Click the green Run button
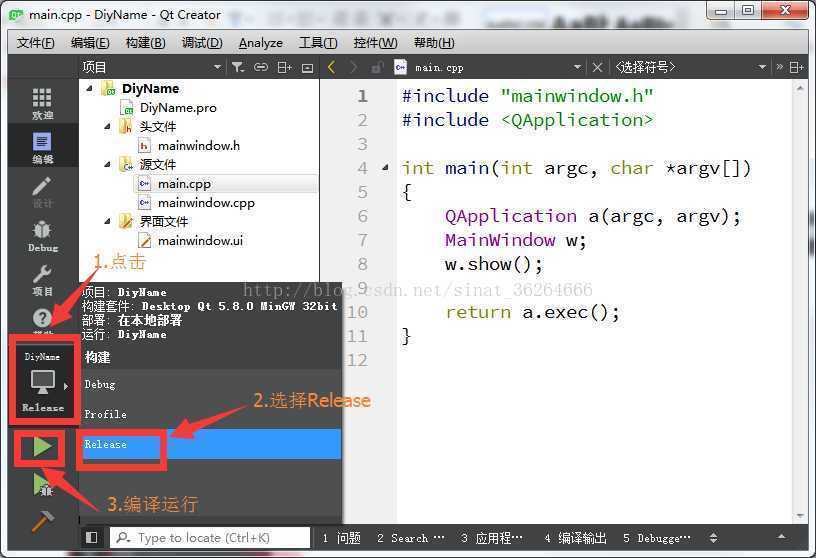Screen dimensions: 816x558 pyautogui.click(x=42, y=447)
